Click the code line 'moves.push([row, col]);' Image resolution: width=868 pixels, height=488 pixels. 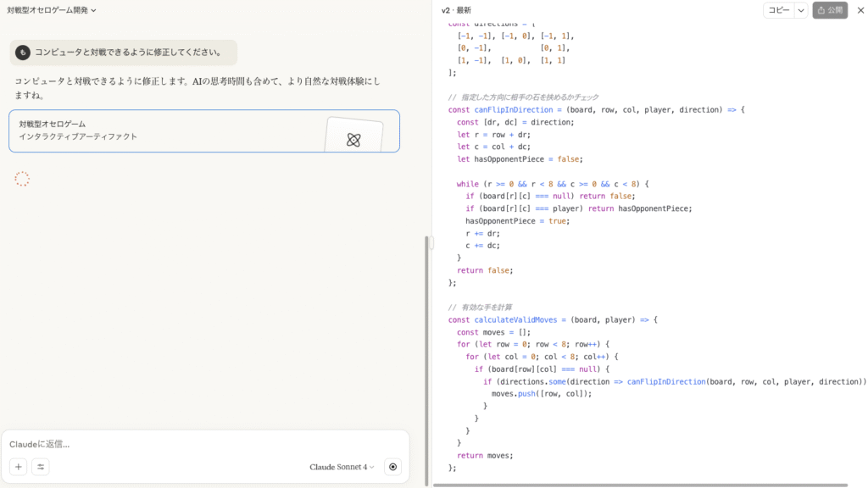coord(542,393)
